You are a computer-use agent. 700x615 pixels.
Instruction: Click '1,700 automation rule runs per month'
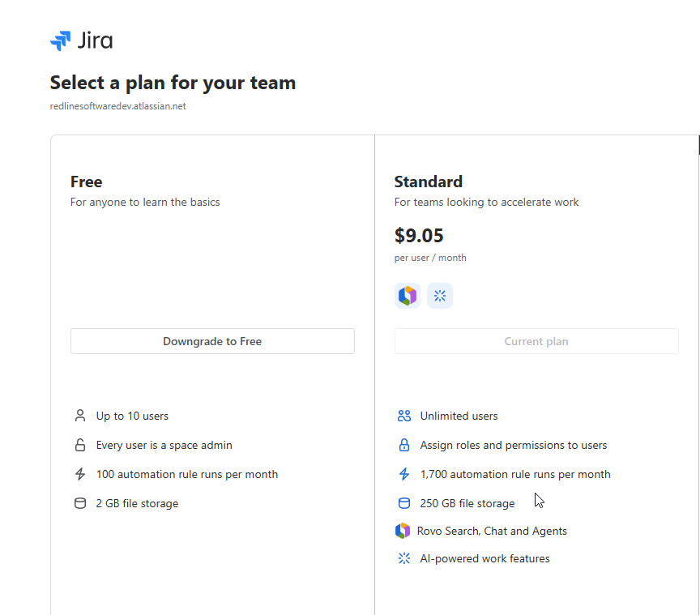click(515, 474)
